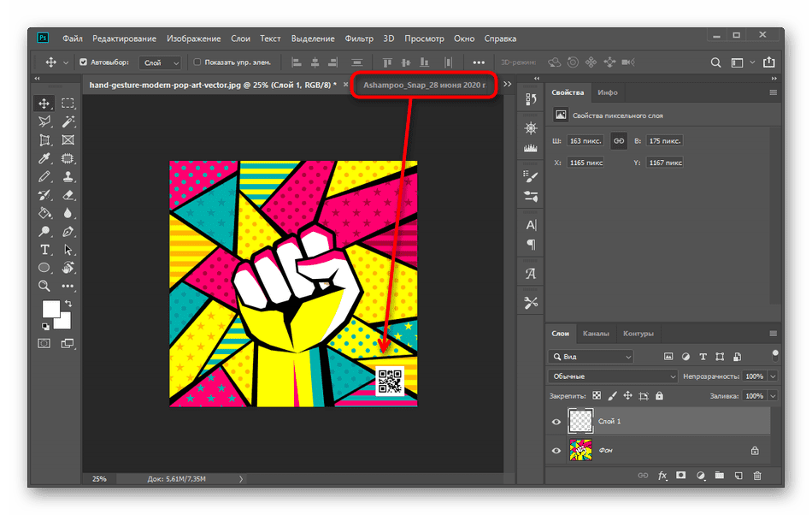The width and height of the screenshot is (812, 515).
Task: Open layer styles fx icon
Action: (662, 476)
